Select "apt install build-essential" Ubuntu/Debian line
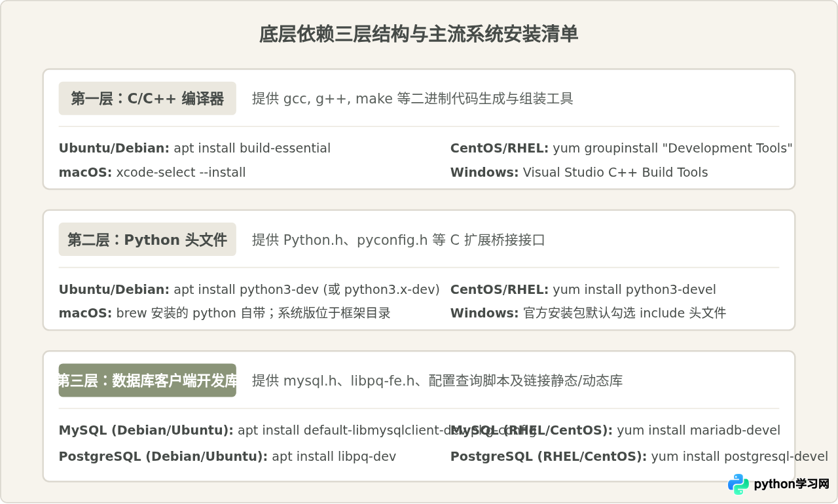The image size is (838, 504). point(194,148)
